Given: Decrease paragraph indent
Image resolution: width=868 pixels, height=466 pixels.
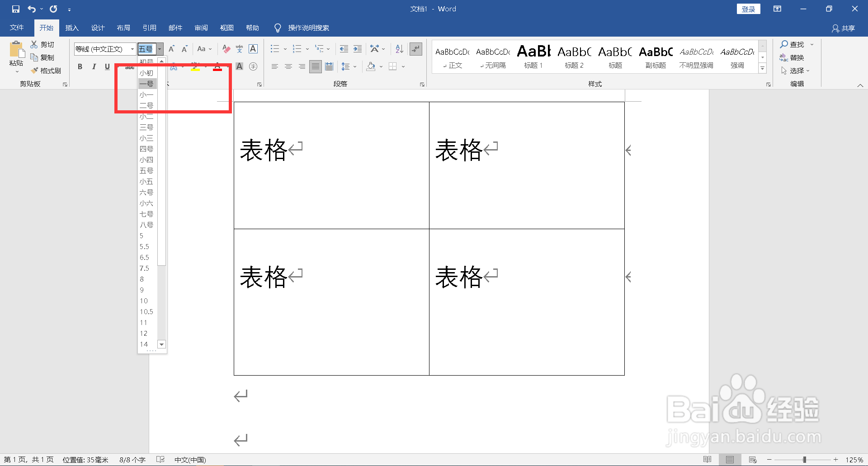Looking at the screenshot, I should pos(344,49).
